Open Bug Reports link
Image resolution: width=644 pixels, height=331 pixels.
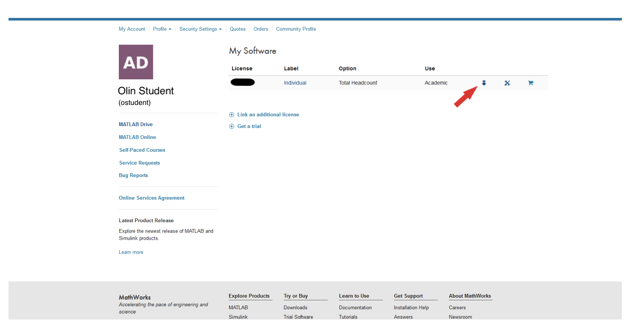(133, 175)
